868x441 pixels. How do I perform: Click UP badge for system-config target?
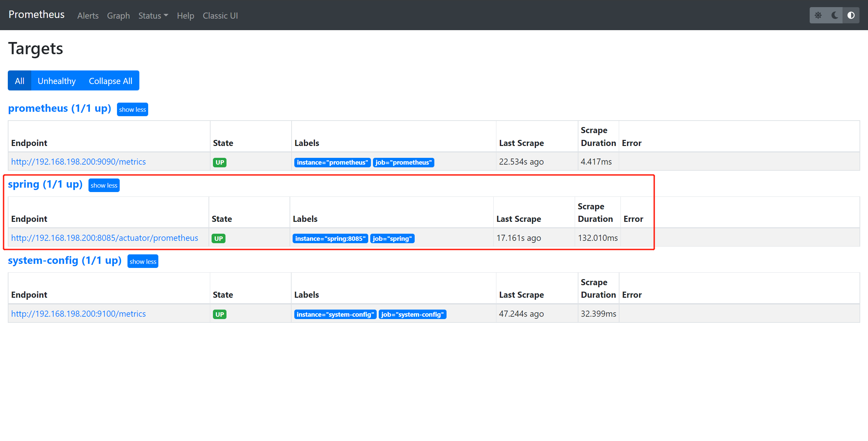[220, 314]
